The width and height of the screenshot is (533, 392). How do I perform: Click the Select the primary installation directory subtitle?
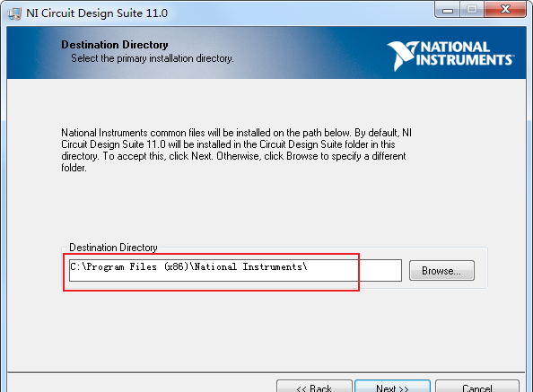pos(153,58)
